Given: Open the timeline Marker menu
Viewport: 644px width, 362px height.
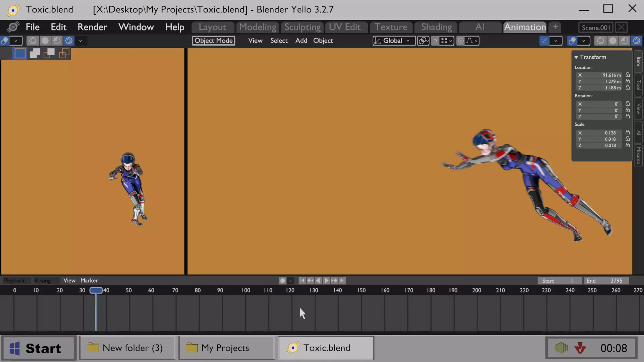Looking at the screenshot, I should 89,281.
